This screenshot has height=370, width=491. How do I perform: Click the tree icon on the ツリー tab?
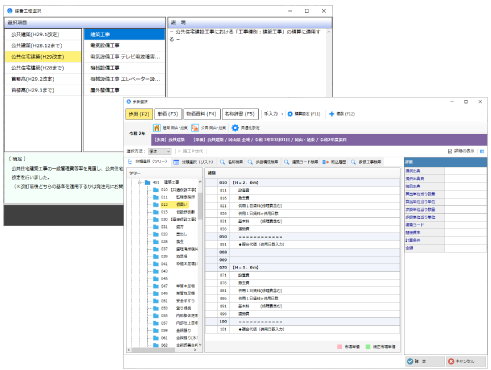tap(130, 162)
